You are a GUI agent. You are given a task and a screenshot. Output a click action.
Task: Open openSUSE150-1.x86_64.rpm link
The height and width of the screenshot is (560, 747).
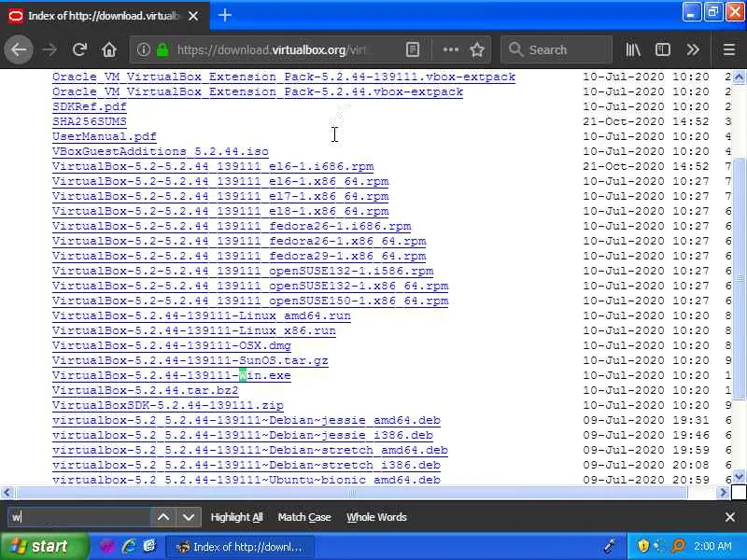click(x=250, y=301)
